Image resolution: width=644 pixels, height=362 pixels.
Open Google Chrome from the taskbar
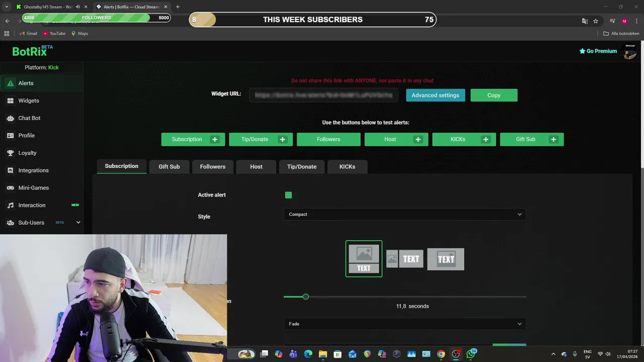pos(441,354)
